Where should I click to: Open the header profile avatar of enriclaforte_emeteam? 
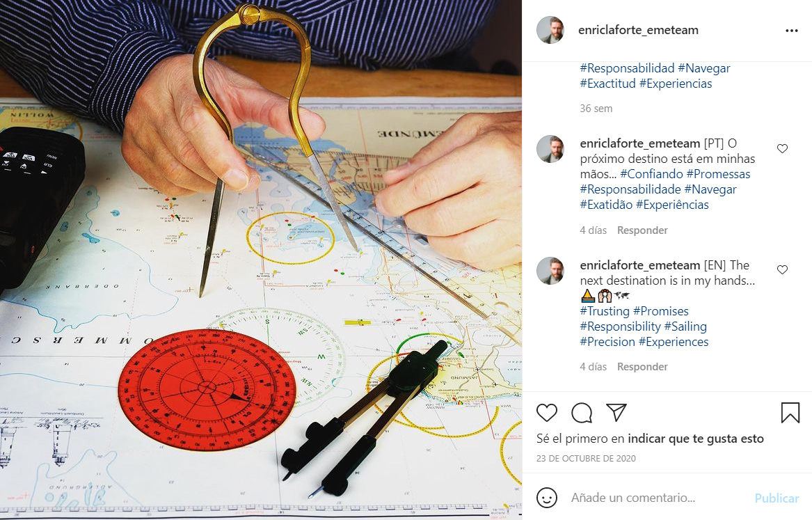550,30
